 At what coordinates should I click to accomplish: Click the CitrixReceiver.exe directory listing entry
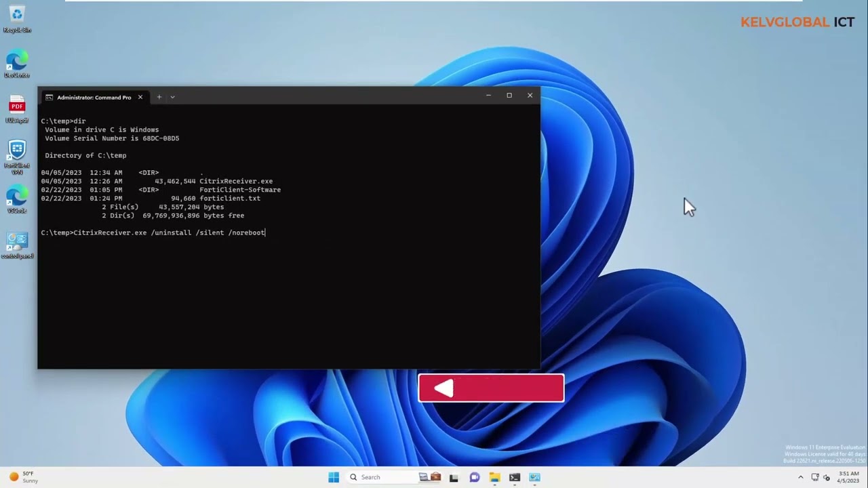[x=157, y=181]
